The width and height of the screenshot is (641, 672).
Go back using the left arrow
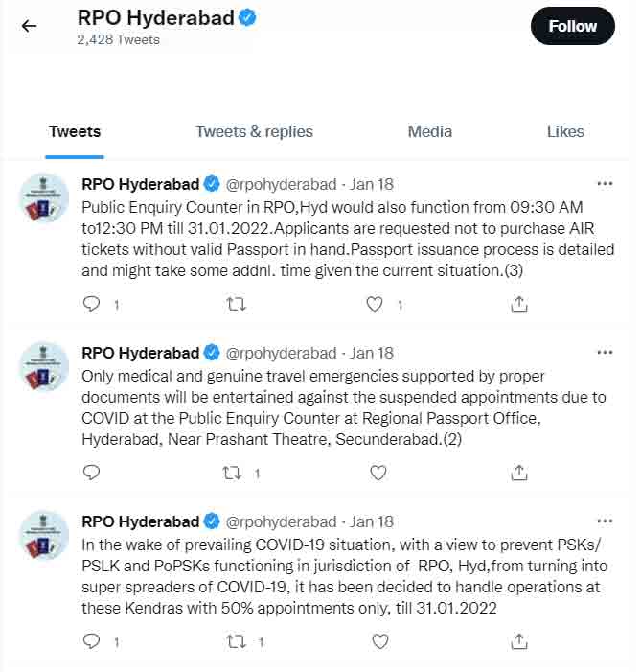29,26
